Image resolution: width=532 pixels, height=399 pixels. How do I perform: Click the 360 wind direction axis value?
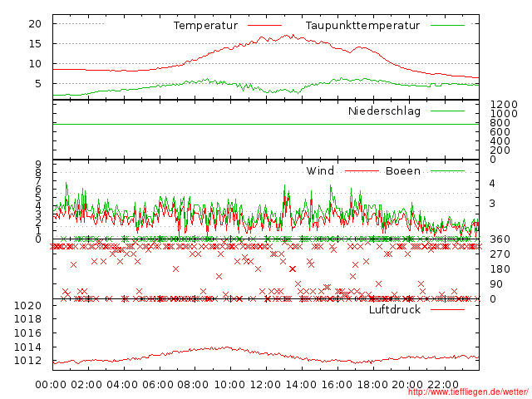coord(500,239)
